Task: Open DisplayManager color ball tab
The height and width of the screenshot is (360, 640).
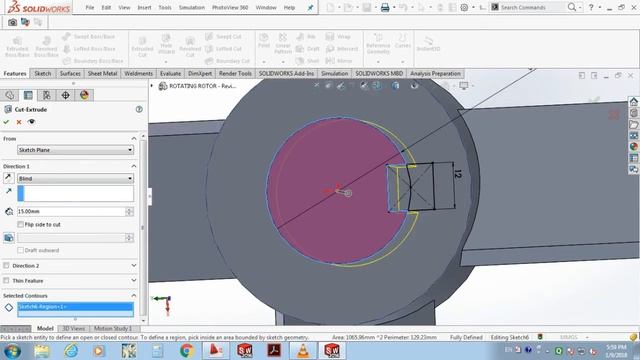Action: pyautogui.click(x=84, y=95)
